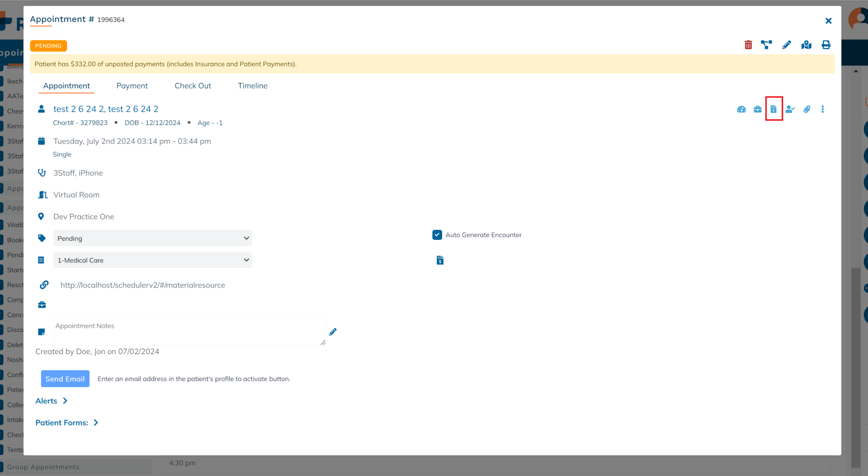Open the map location icon
The height and width of the screenshot is (476, 868).
coord(806,45)
